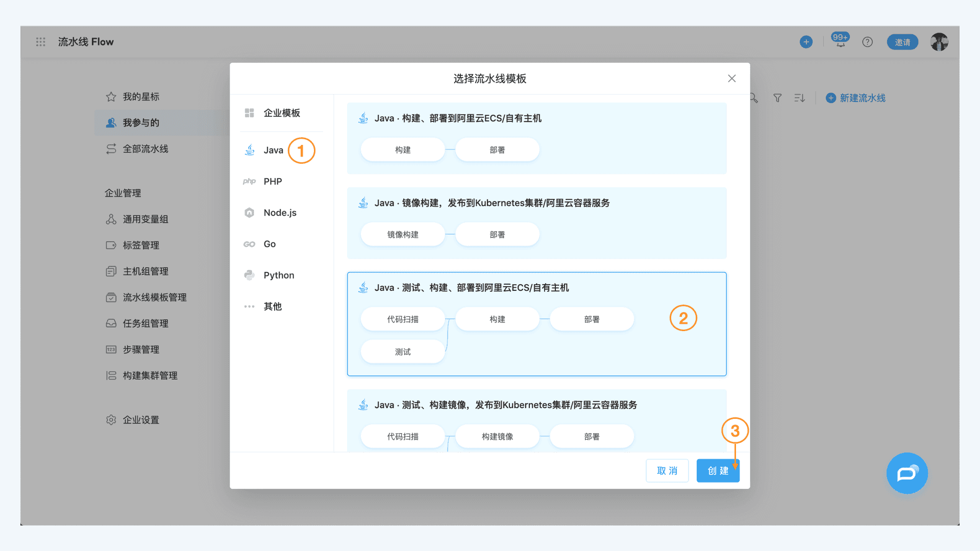Open the chat support bubble

907,473
